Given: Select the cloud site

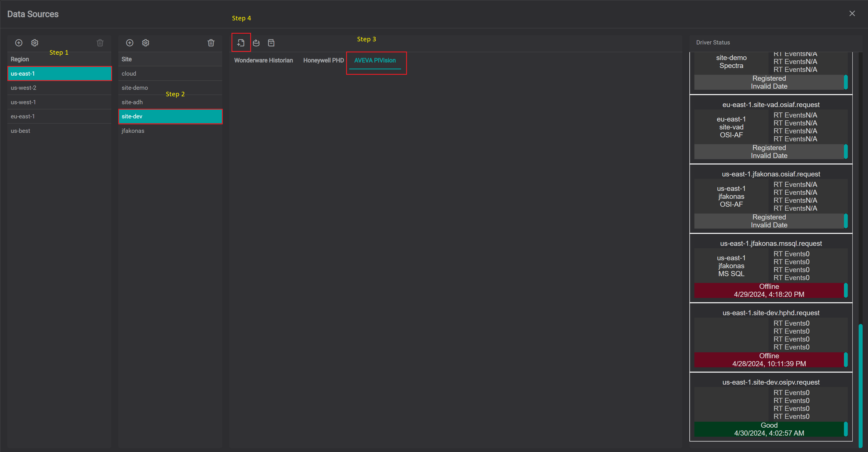Looking at the screenshot, I should click(x=170, y=74).
